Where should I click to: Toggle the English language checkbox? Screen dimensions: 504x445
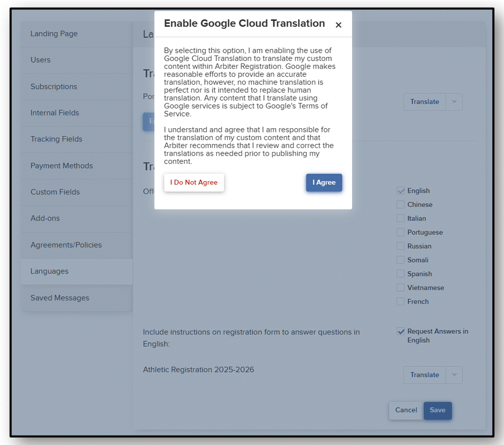(401, 191)
